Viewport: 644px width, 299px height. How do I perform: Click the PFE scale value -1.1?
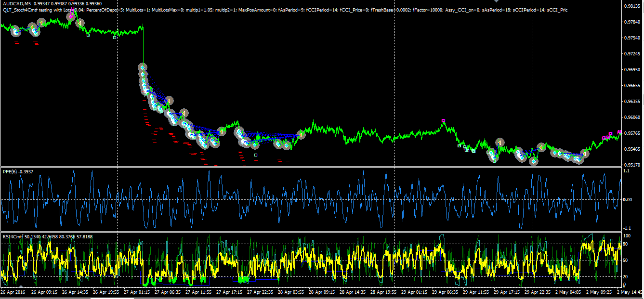coord(627,228)
